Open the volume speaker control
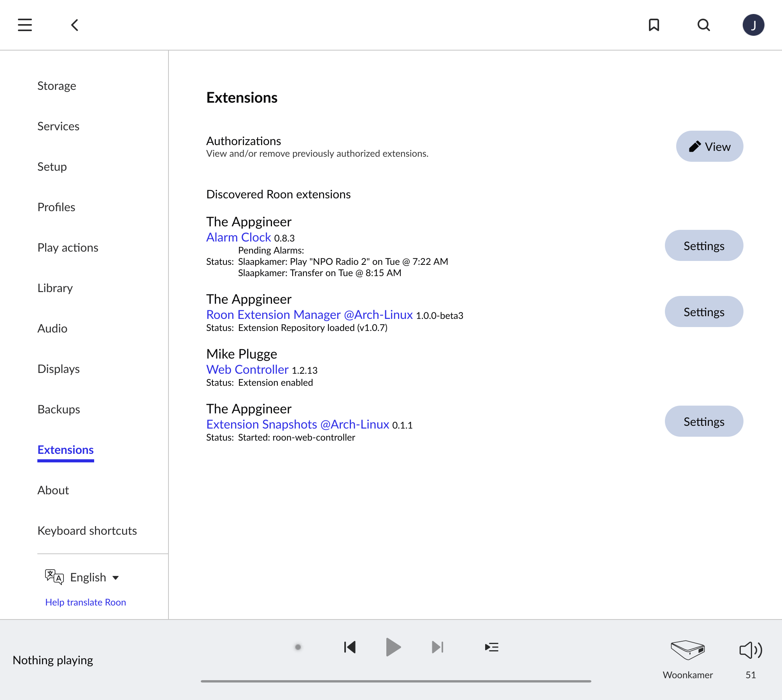The height and width of the screenshot is (700, 782). pos(750,650)
